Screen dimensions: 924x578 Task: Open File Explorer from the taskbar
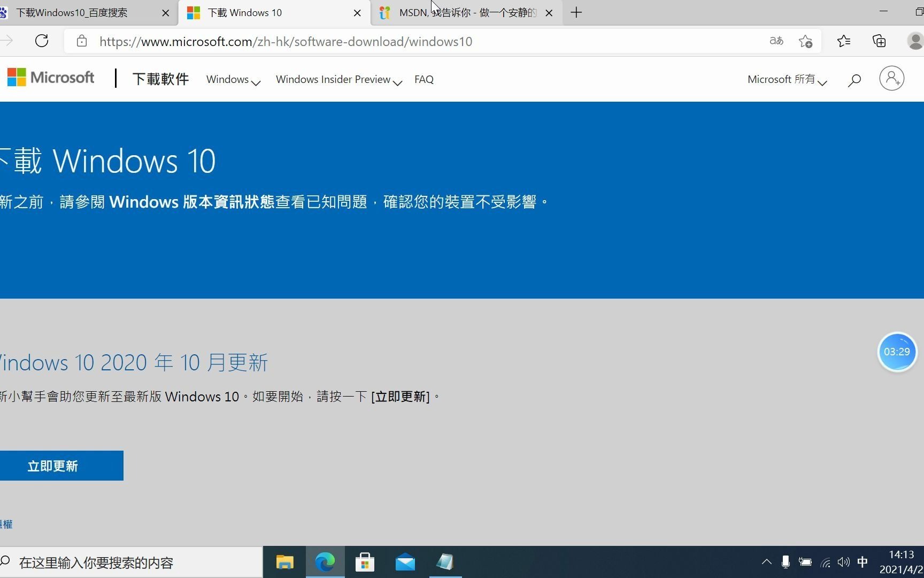[284, 562]
